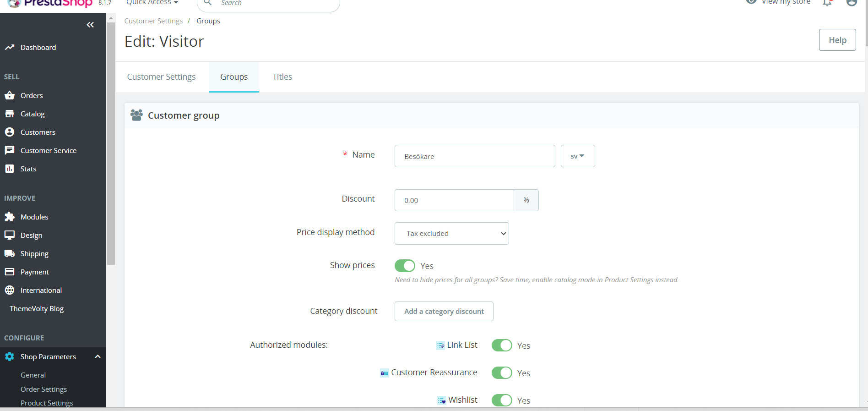Disable the Link List module toggle

point(502,345)
